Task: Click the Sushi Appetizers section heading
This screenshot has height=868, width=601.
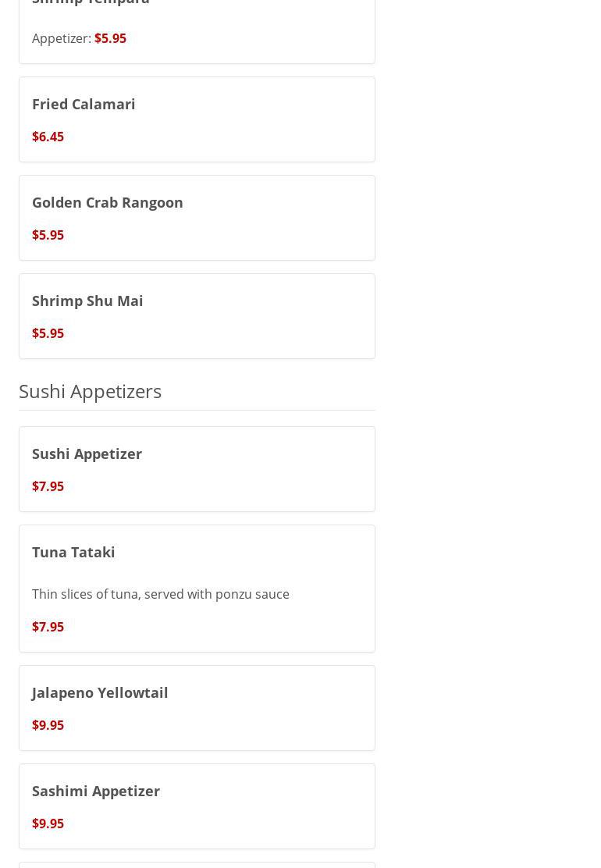Action: (x=90, y=390)
